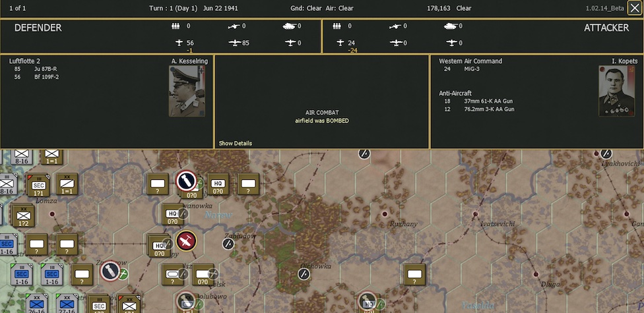Click the 76.2mm 3-K AA Gun row
This screenshot has height=313, width=644.
click(479, 109)
